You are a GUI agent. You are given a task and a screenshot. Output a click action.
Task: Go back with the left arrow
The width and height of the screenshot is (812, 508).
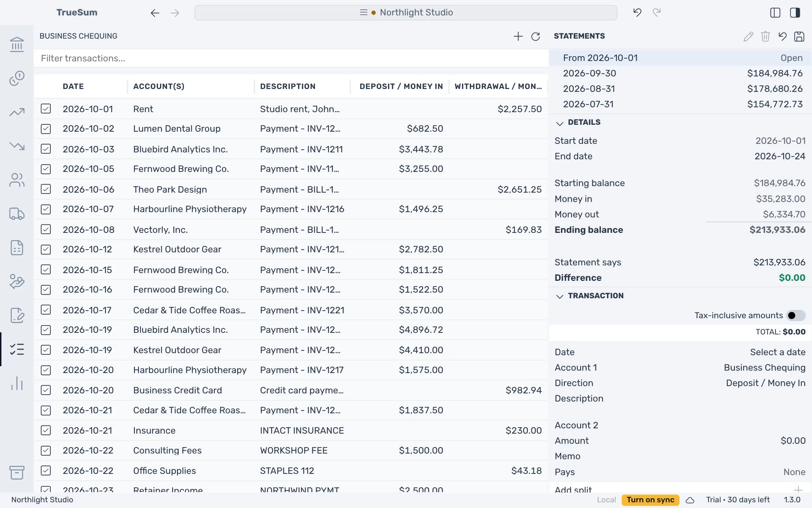point(155,13)
